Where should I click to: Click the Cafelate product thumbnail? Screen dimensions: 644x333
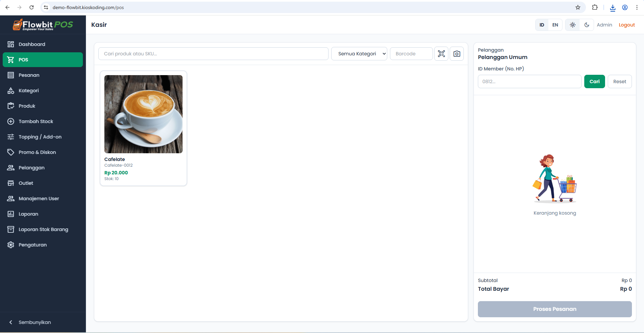coord(143,114)
